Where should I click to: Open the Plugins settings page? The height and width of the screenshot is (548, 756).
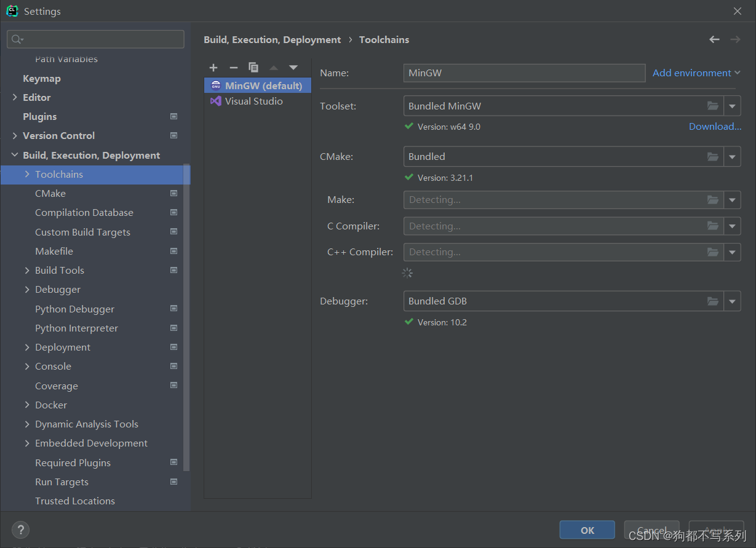click(x=39, y=116)
